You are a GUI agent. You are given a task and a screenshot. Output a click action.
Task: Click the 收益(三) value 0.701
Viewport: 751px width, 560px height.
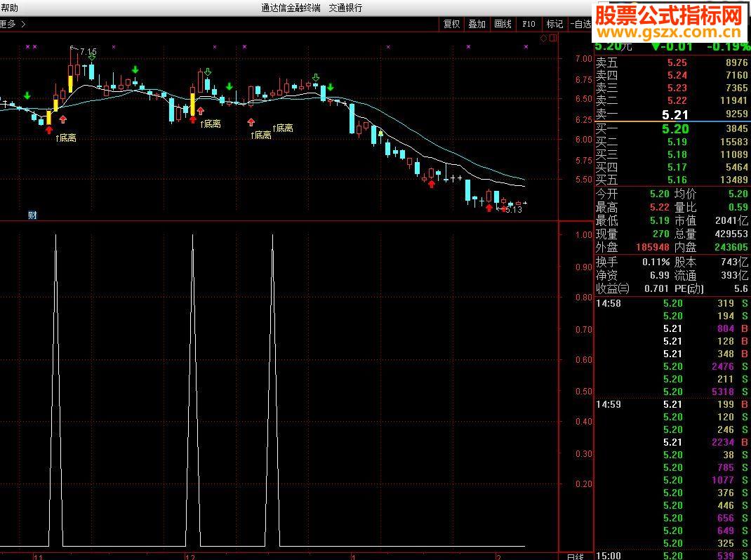656,289
